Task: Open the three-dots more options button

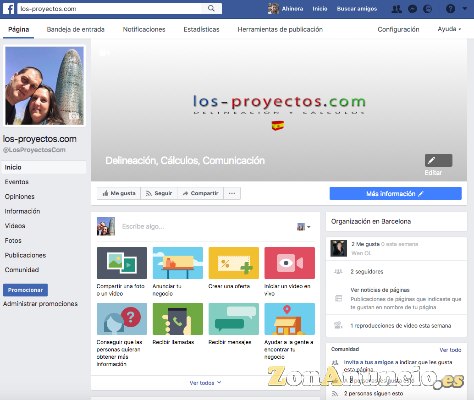Action: coord(232,193)
